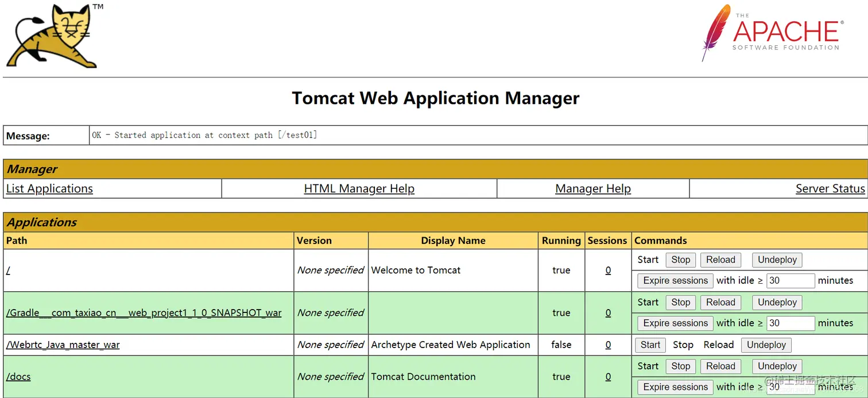The width and height of the screenshot is (868, 398).
Task: Reload the /docs application
Action: (720, 366)
